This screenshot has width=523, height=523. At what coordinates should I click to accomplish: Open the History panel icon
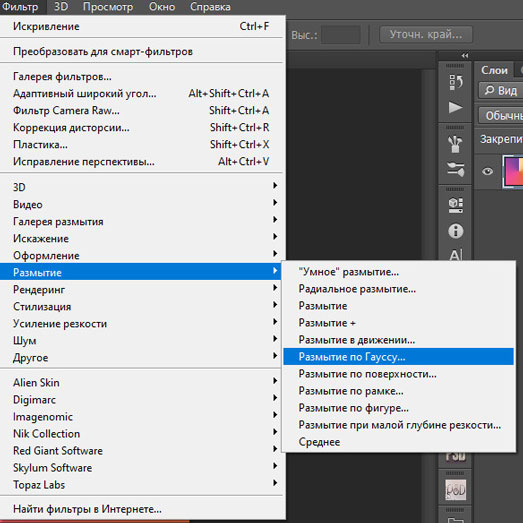[456, 82]
